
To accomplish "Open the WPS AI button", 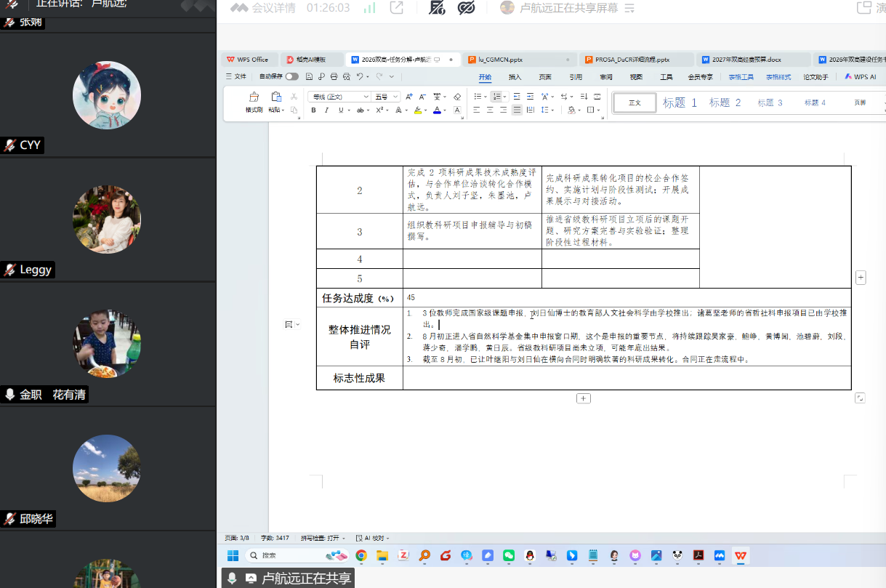I will [x=860, y=76].
